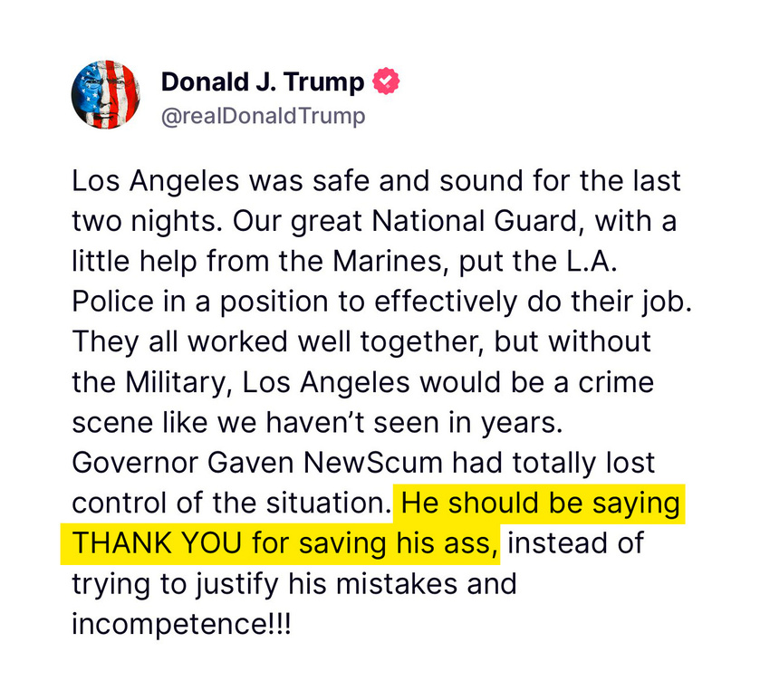
Task: Click the @realDonaldTrump handle
Action: [x=264, y=116]
